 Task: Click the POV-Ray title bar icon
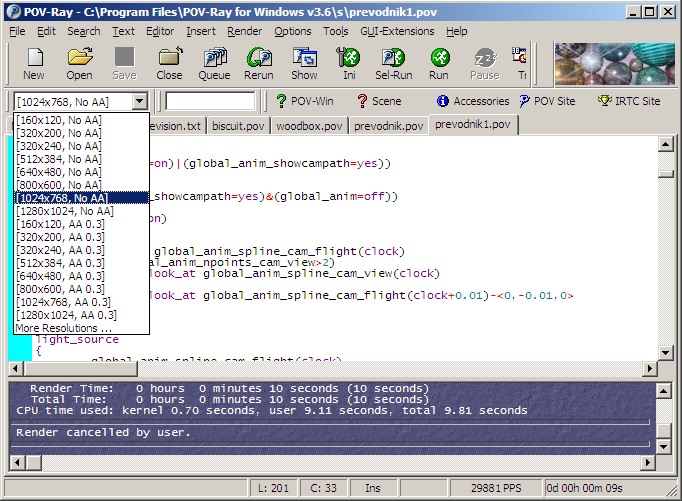tap(13, 12)
